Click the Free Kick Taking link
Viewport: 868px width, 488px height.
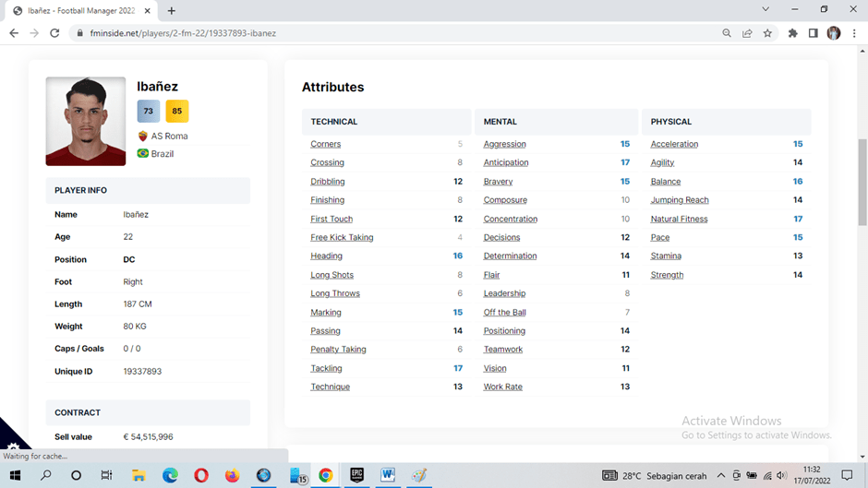pyautogui.click(x=342, y=237)
